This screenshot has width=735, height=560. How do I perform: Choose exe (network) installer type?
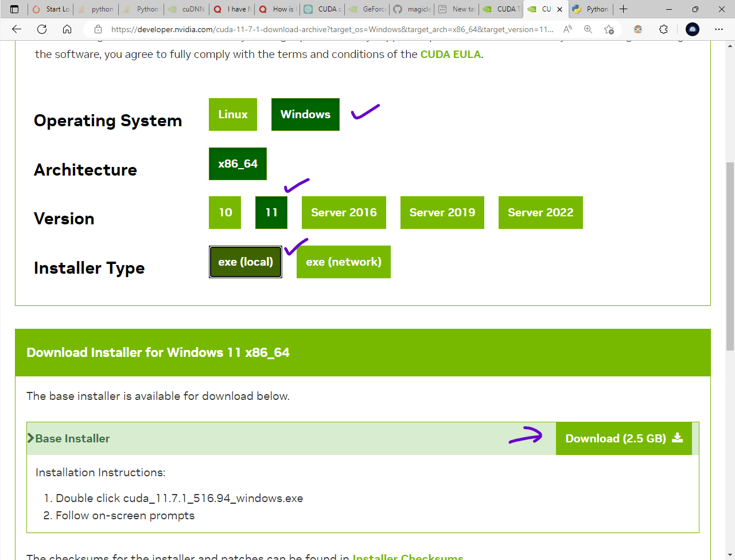[344, 262]
